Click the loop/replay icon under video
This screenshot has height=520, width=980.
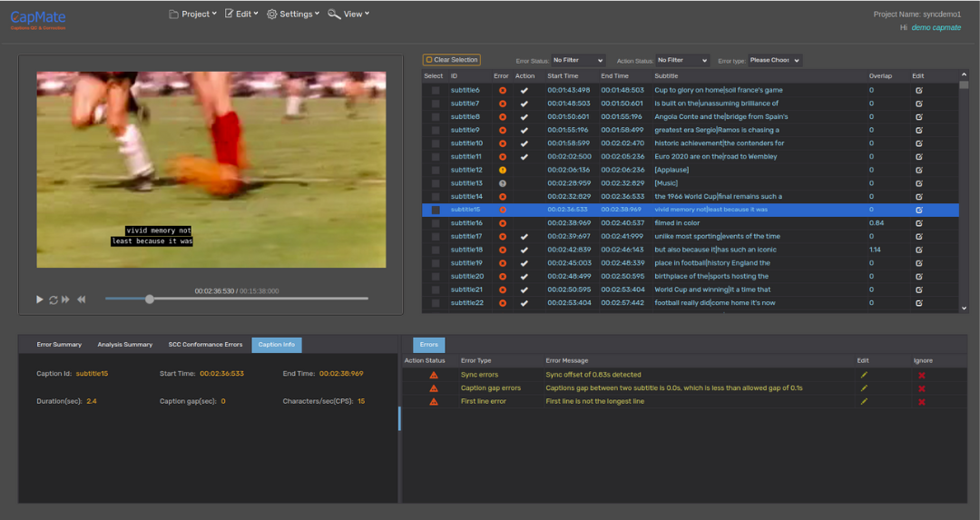click(x=53, y=299)
